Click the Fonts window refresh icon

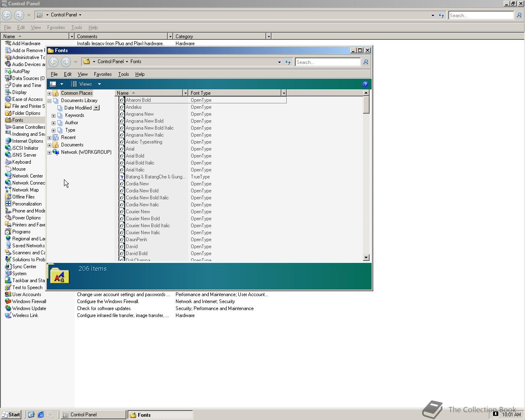(x=288, y=62)
